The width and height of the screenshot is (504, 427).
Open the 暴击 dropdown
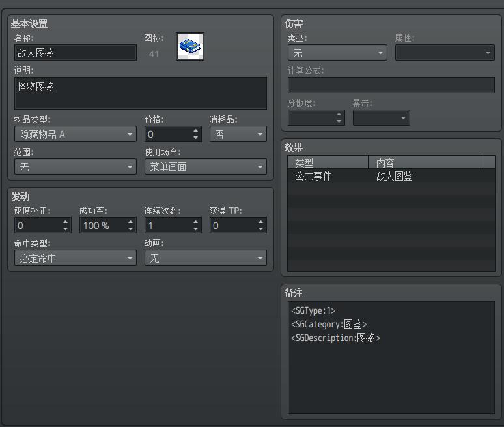point(381,118)
